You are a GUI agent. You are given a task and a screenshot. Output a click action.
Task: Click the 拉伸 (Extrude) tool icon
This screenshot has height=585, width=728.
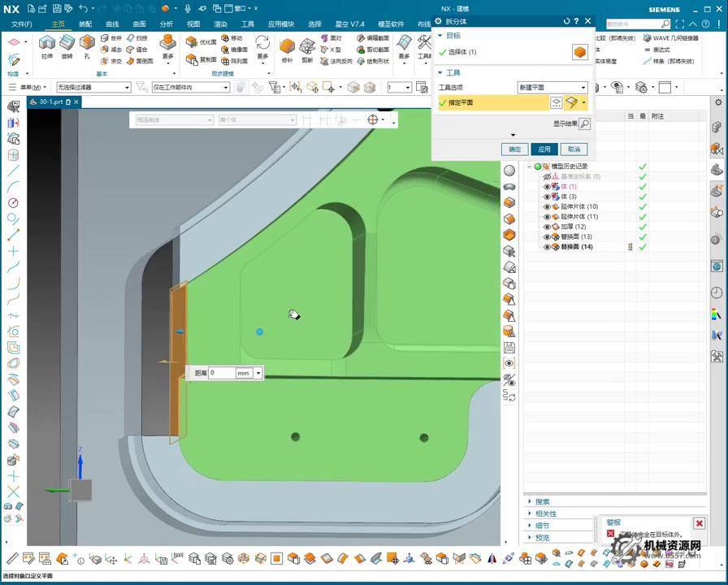[46, 43]
